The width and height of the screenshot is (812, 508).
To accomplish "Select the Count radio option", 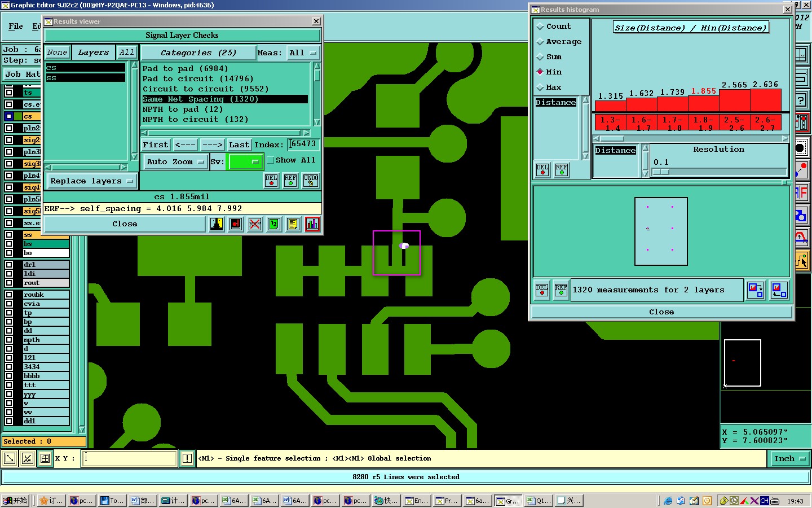I will click(554, 27).
